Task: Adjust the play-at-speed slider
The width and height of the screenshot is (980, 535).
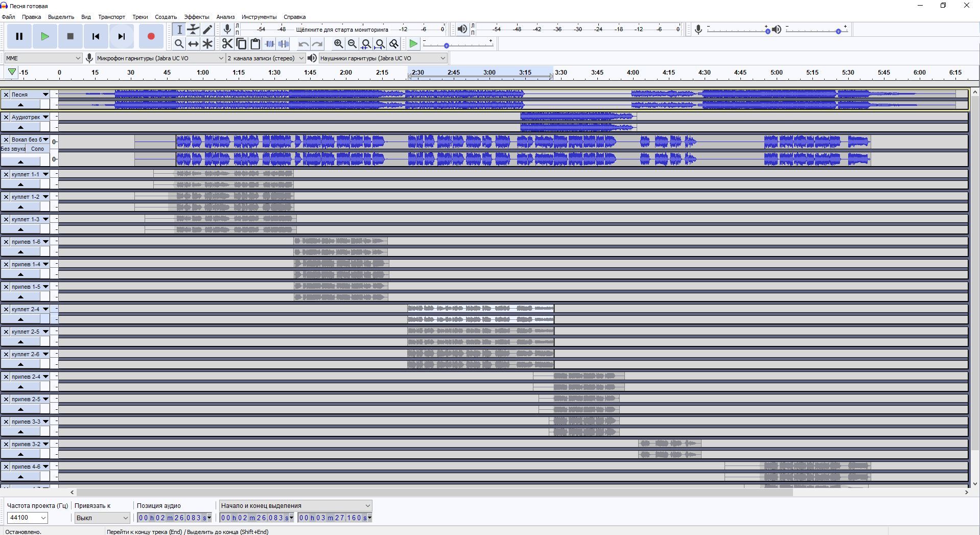Action: click(458, 45)
